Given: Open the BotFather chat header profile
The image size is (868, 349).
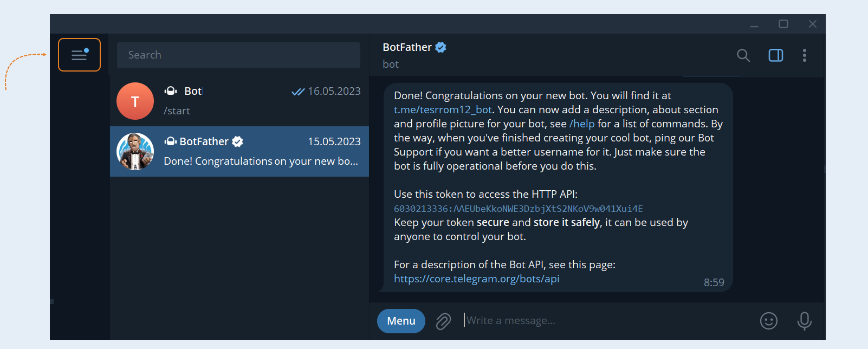Looking at the screenshot, I should pyautogui.click(x=414, y=55).
